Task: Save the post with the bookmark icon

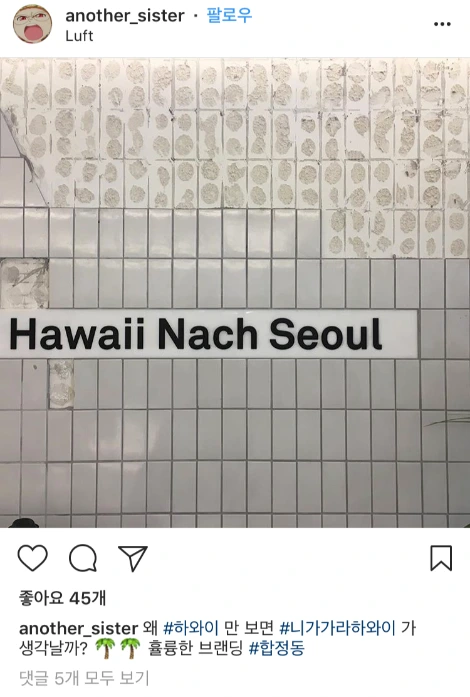Action: click(x=441, y=558)
